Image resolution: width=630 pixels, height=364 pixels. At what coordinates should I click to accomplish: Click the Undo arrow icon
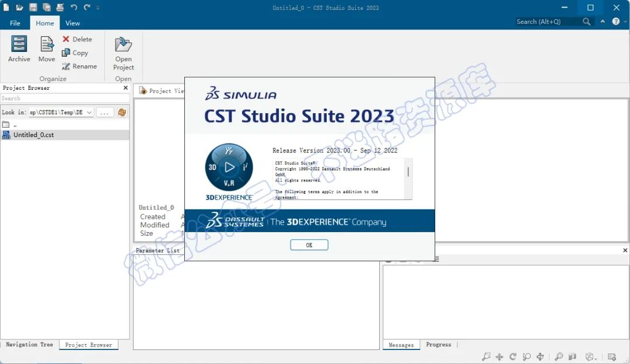pyautogui.click(x=73, y=7)
